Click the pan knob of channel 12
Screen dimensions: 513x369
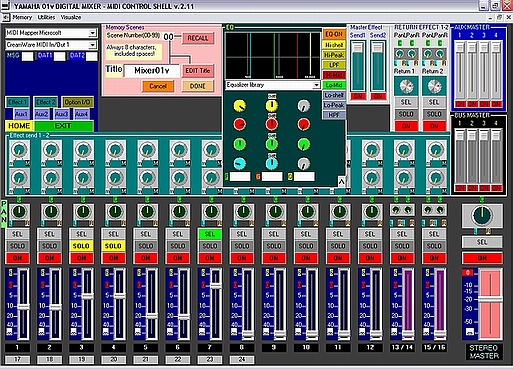[x=371, y=211]
